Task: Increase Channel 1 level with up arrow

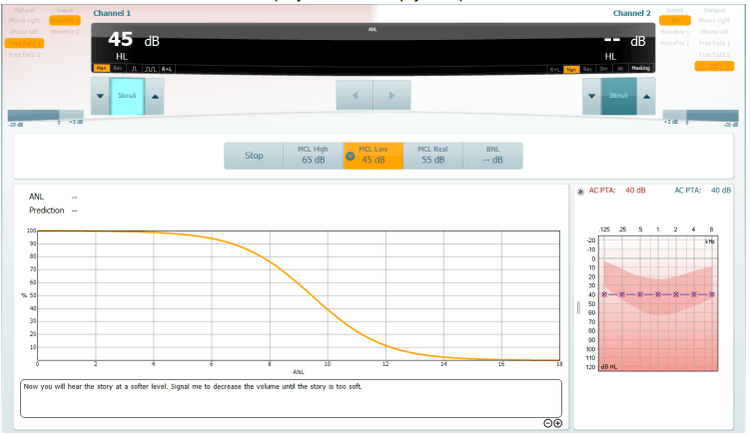Action: (x=155, y=96)
